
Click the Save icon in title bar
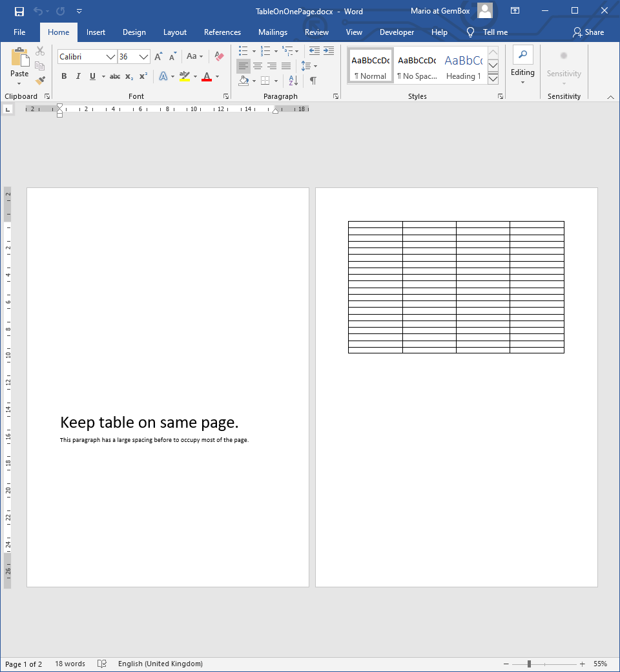click(x=19, y=11)
